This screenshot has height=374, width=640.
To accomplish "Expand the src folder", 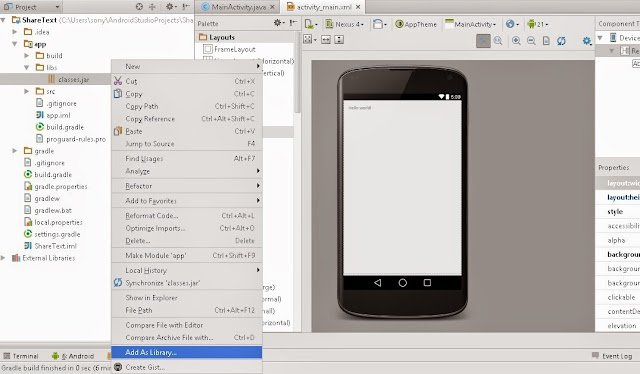I will coord(27,91).
